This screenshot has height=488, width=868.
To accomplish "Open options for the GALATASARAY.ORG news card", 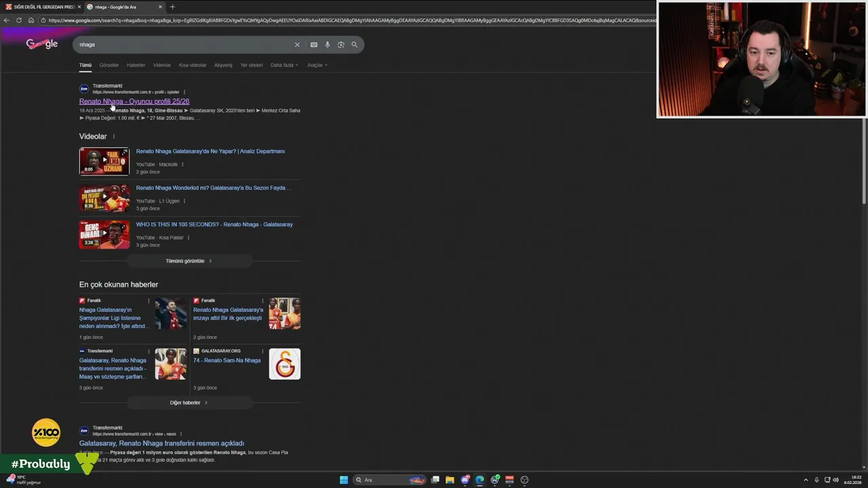I will [x=262, y=351].
